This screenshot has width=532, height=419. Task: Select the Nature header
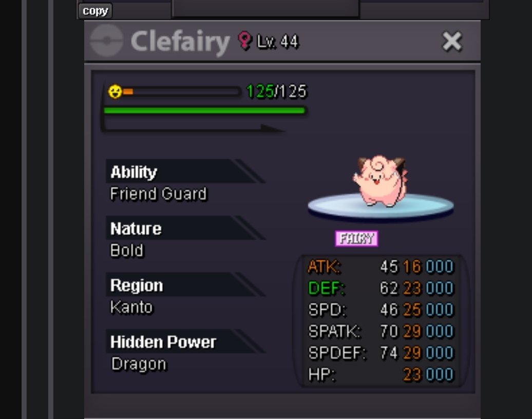click(136, 228)
